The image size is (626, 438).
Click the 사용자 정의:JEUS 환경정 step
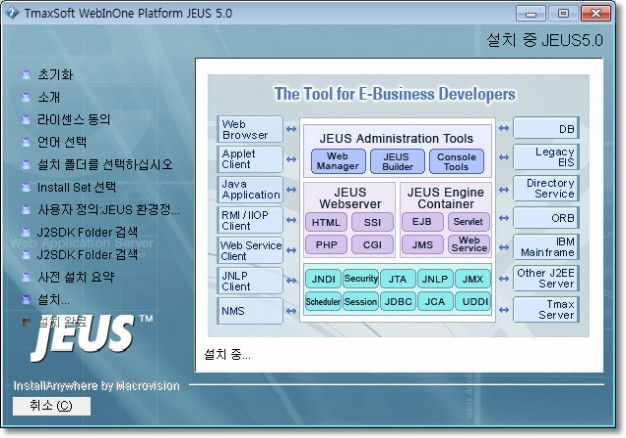point(108,209)
